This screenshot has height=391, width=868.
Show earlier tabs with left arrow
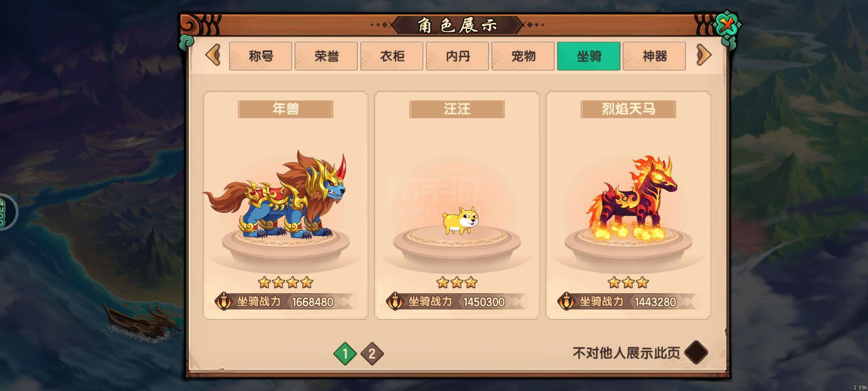tap(213, 55)
